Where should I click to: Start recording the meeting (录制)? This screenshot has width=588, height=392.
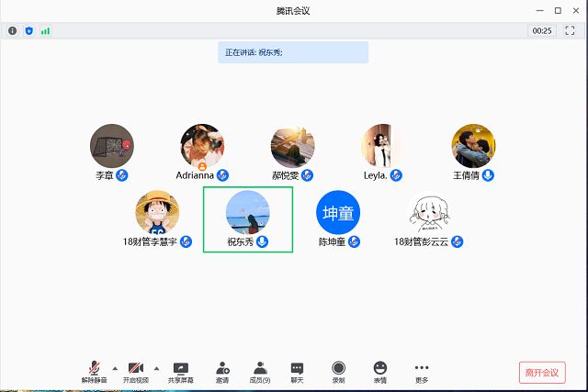point(339,371)
